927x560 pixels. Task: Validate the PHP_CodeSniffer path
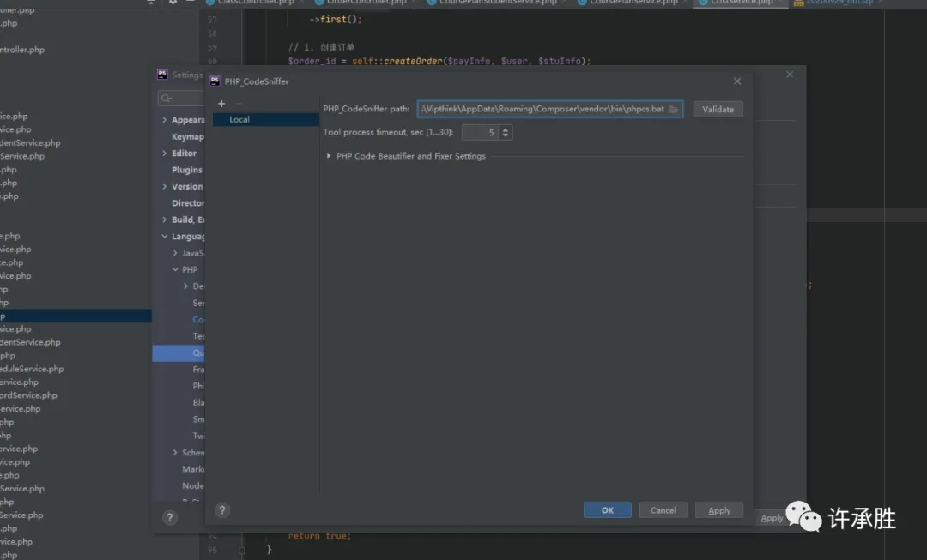(718, 109)
